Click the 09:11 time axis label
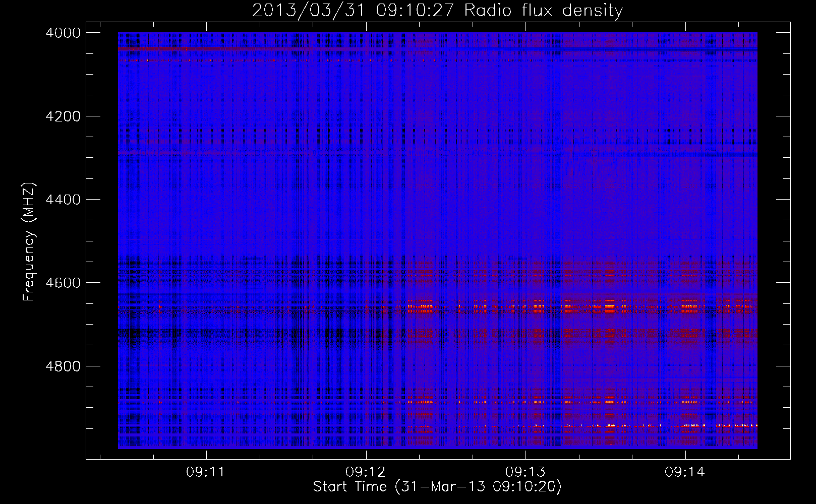The width and height of the screenshot is (816, 504). click(206, 472)
